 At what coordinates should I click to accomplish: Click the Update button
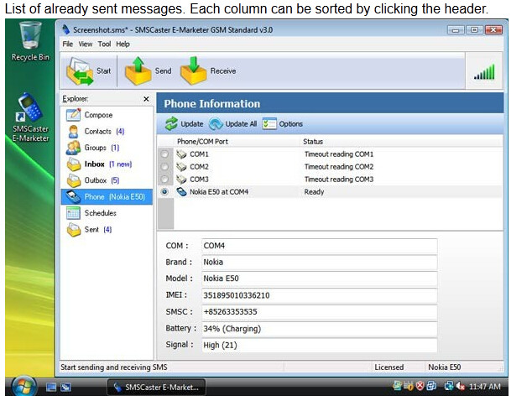(x=184, y=124)
